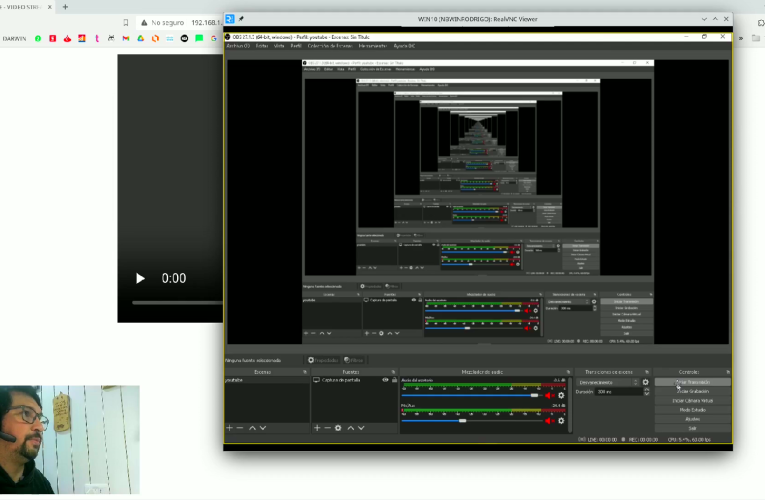The width and height of the screenshot is (765, 500).
Task: Open the Ayuda menu in OBS
Action: (404, 46)
